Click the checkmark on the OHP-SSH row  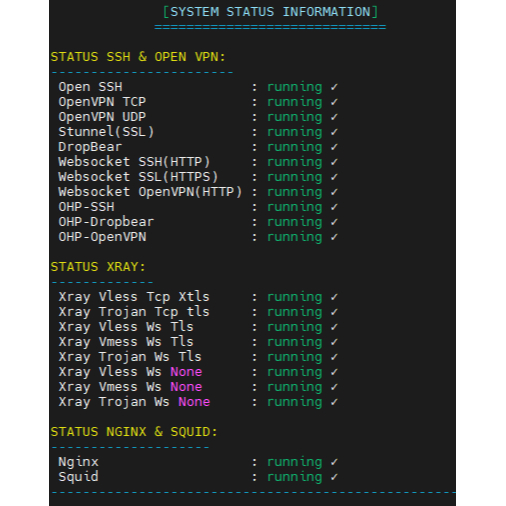pyautogui.click(x=334, y=207)
